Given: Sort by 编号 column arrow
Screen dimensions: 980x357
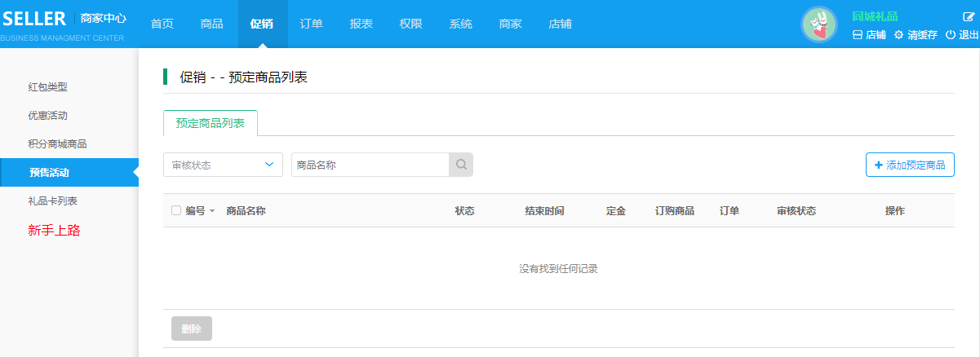Looking at the screenshot, I should pos(212,211).
